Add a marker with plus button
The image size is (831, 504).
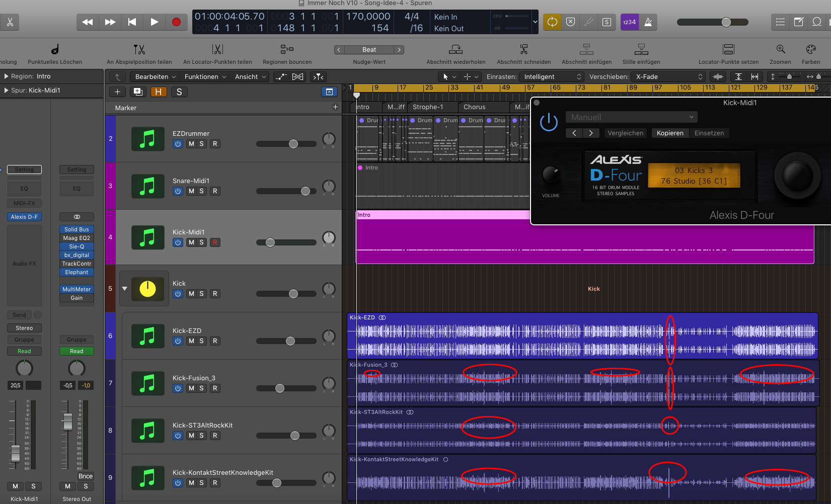[335, 107]
